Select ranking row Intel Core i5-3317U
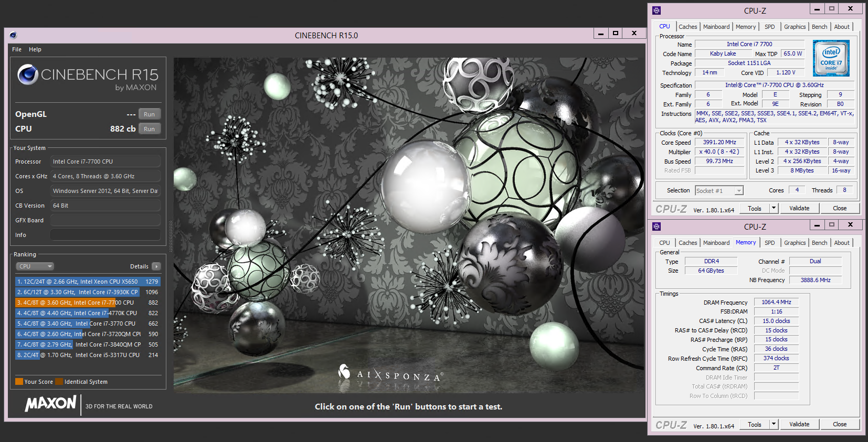Viewport: 868px width, 442px height. click(88, 355)
